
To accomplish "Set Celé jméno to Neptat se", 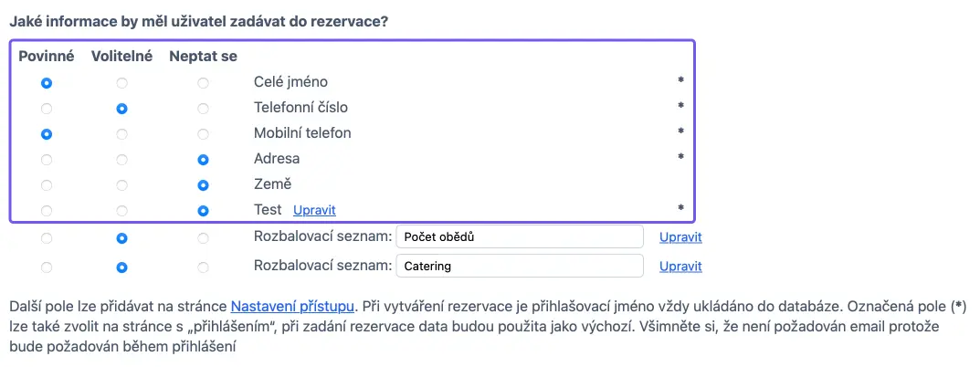I will click(203, 83).
